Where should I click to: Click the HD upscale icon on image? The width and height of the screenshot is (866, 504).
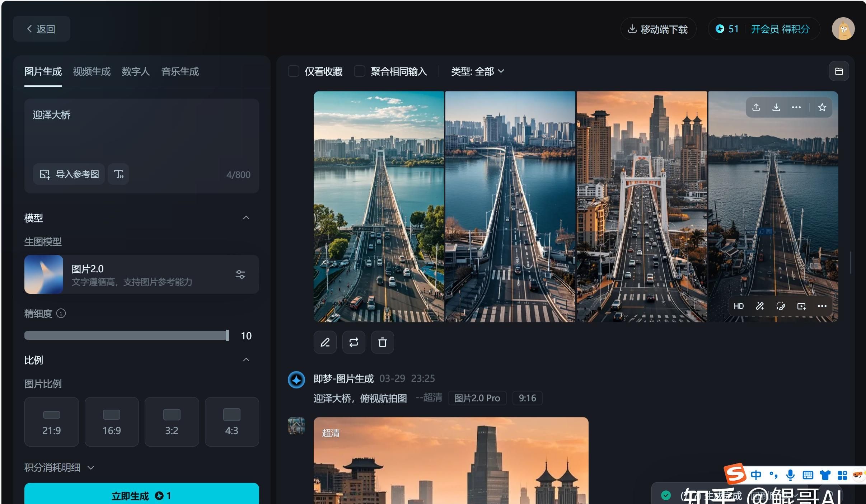(x=739, y=306)
